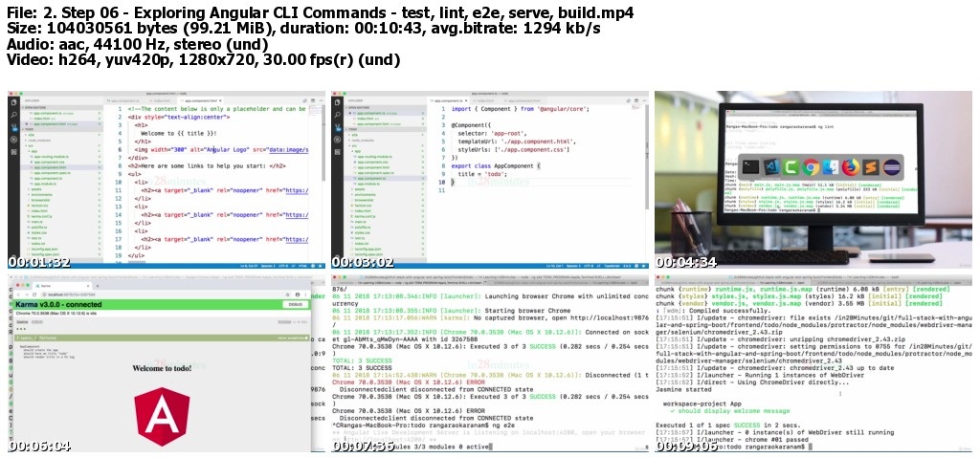The image size is (980, 458).
Task: Click styleUrls './app.component.css' line
Action: pos(514,149)
